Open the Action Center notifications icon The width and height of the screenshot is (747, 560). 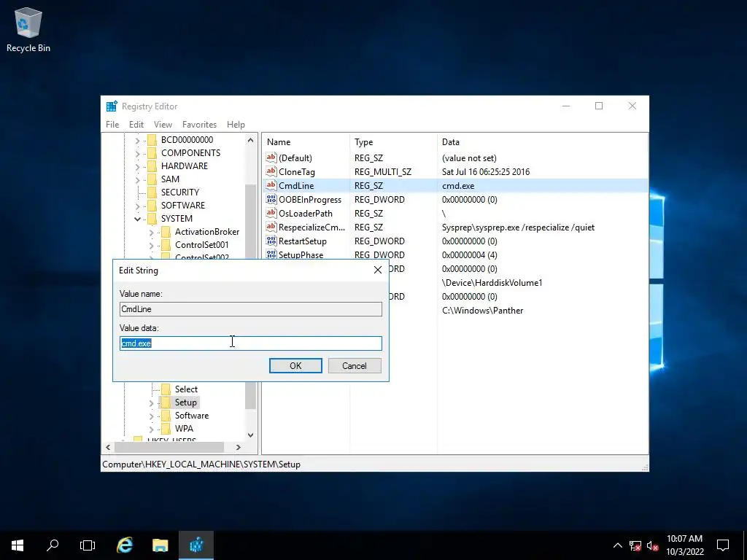click(x=723, y=545)
